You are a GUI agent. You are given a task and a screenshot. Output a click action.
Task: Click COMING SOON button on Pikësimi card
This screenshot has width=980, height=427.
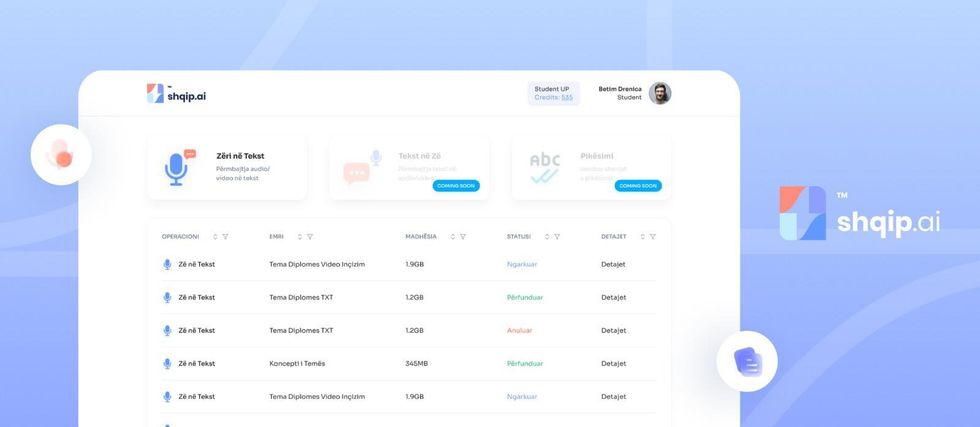[x=638, y=186]
